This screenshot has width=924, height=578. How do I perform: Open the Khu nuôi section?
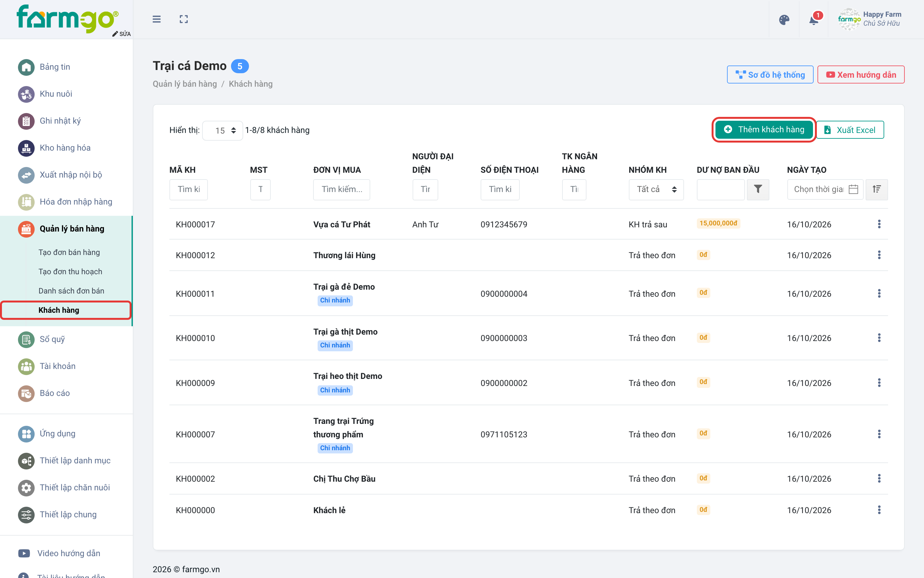(56, 94)
